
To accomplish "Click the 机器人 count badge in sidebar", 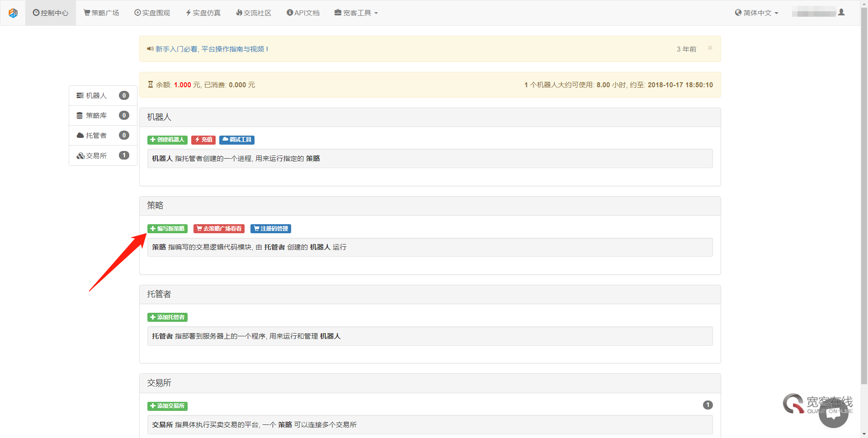I will pos(124,95).
